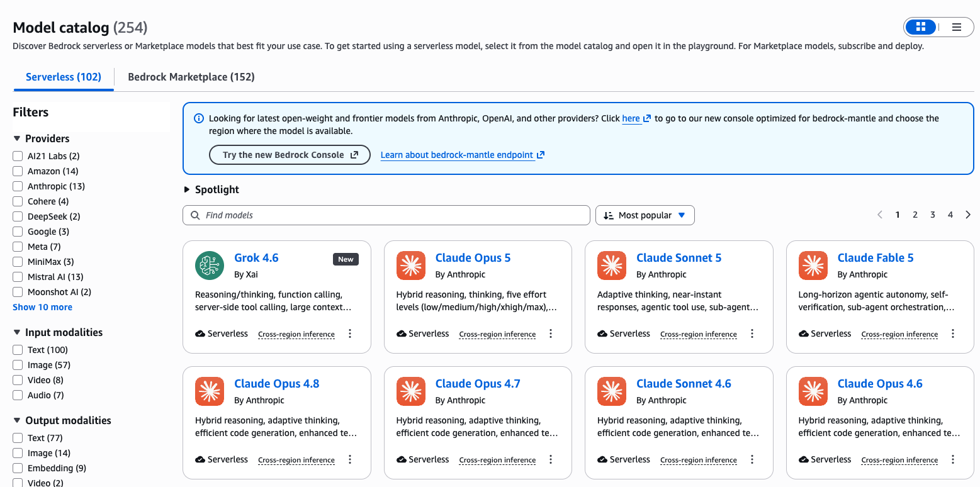Image resolution: width=980 pixels, height=487 pixels.
Task: Click the Claude Opus 5 logo icon
Action: [x=411, y=266]
